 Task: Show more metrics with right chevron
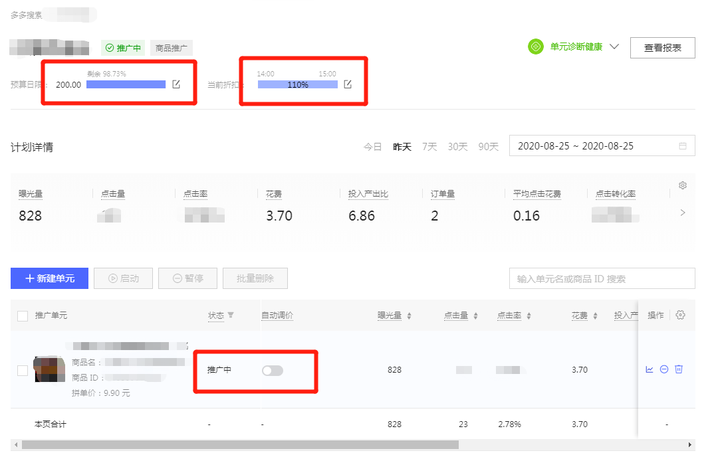click(683, 213)
